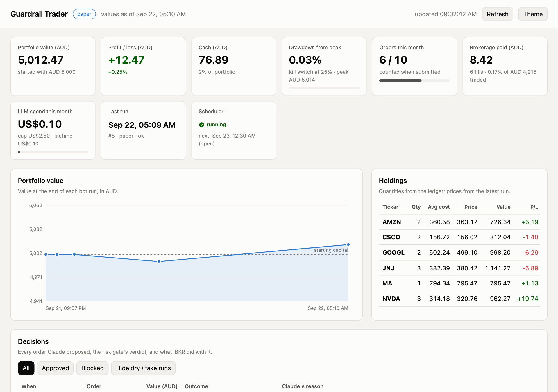Viewport: 558px width, 392px height.
Task: Click the Ticker column header
Action: click(390, 207)
